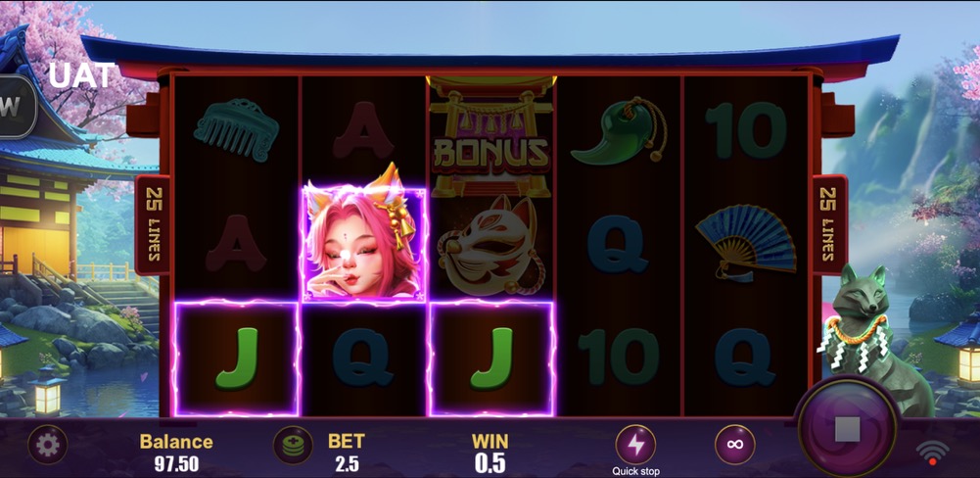980x478 pixels.
Task: Select the highlighted green J in first reel
Action: (x=236, y=358)
